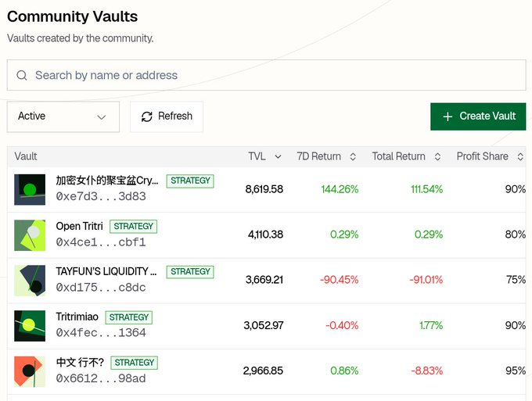Click TVL value 3,052.97
Viewport: 532px width, 401px height.
tap(264, 326)
